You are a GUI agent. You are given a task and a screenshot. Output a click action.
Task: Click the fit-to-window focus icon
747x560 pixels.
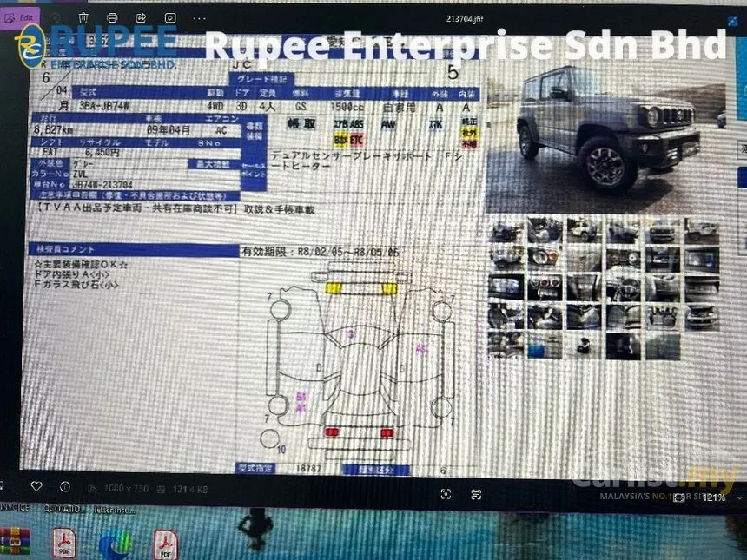[446, 494]
